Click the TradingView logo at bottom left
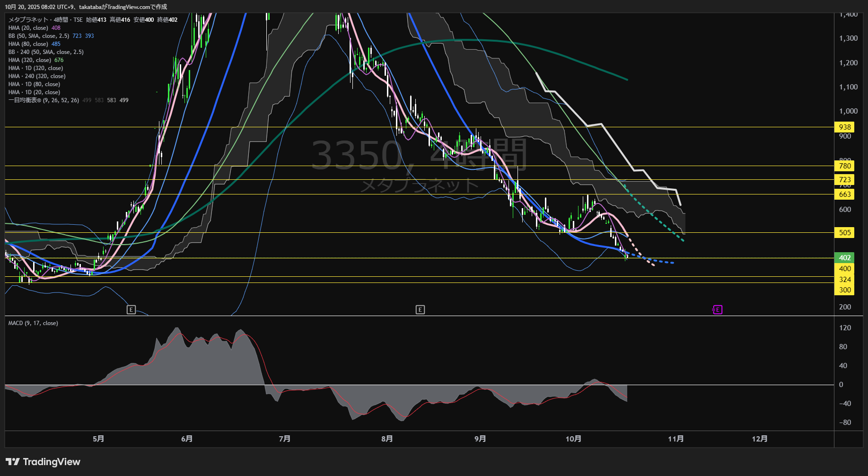This screenshot has width=868, height=476. click(43, 462)
